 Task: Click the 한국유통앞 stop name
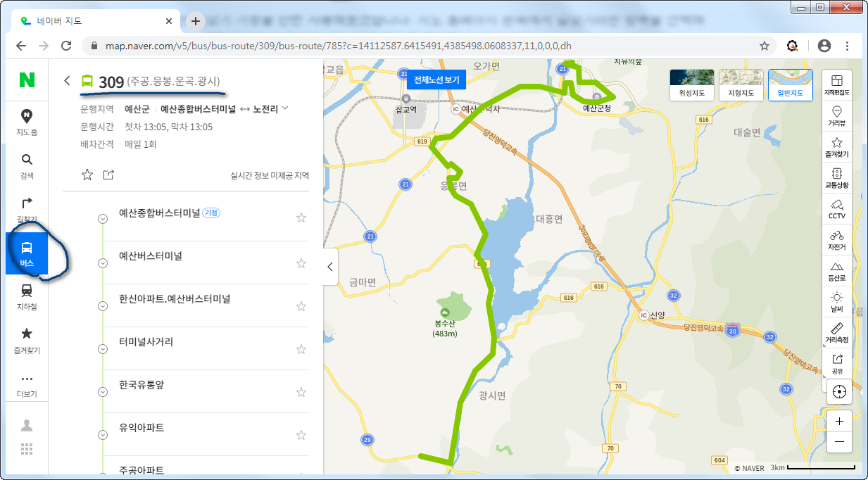[x=141, y=385]
